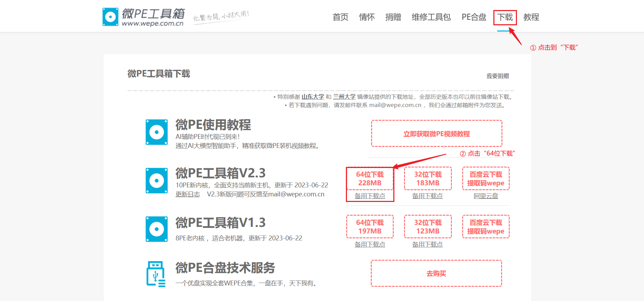The height and width of the screenshot is (301, 644).
Task: Open the 阿里云盘 link
Action: point(486,196)
